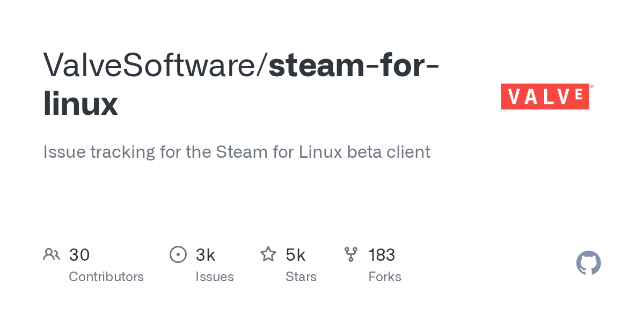
Task: Click the fork count 183
Action: click(x=382, y=255)
